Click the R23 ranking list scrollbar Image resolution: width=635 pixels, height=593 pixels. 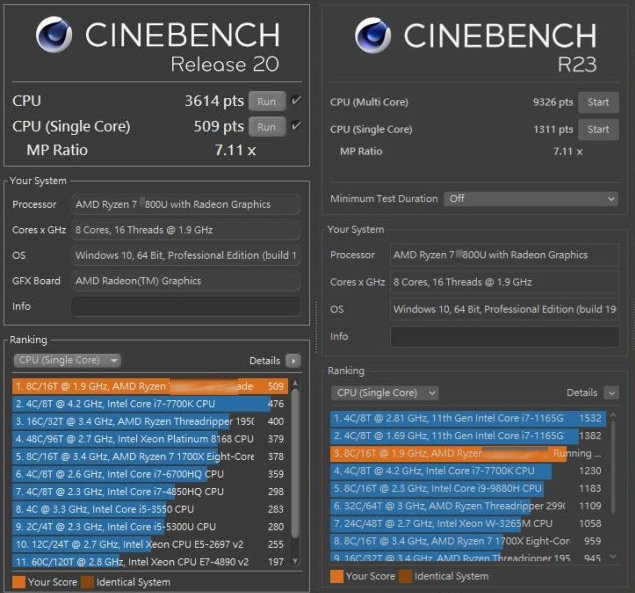point(613,466)
